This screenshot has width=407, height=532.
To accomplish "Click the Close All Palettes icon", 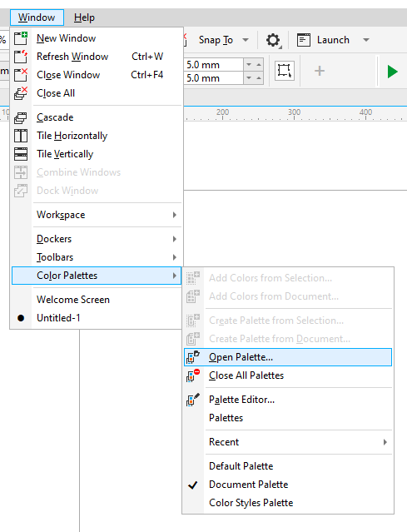I will pyautogui.click(x=193, y=375).
